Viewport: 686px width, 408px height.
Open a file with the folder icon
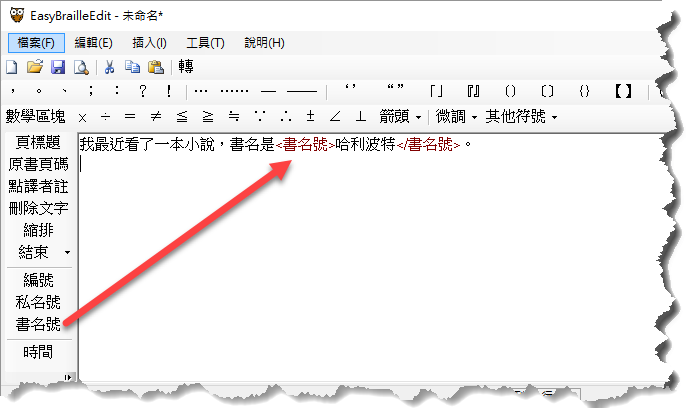[x=34, y=67]
